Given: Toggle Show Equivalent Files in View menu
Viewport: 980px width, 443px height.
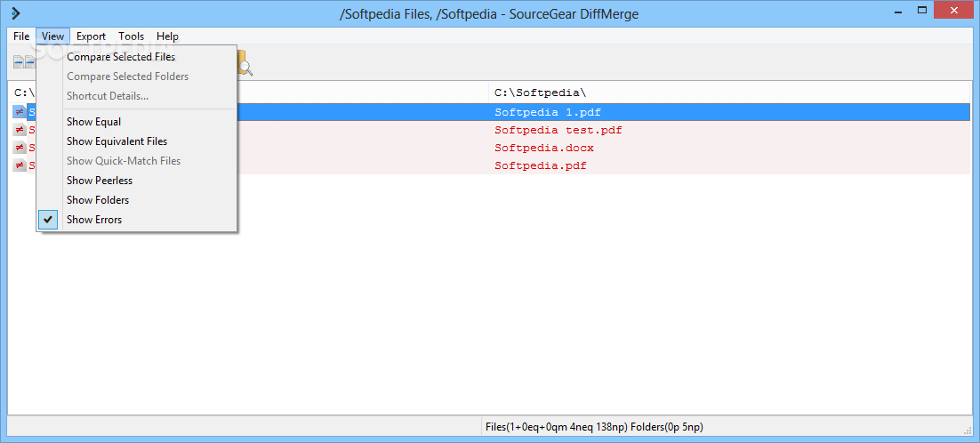Looking at the screenshot, I should pyautogui.click(x=137, y=141).
